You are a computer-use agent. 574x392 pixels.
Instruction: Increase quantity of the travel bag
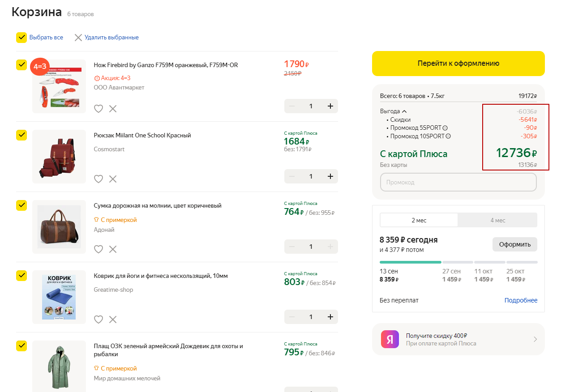[x=330, y=247]
